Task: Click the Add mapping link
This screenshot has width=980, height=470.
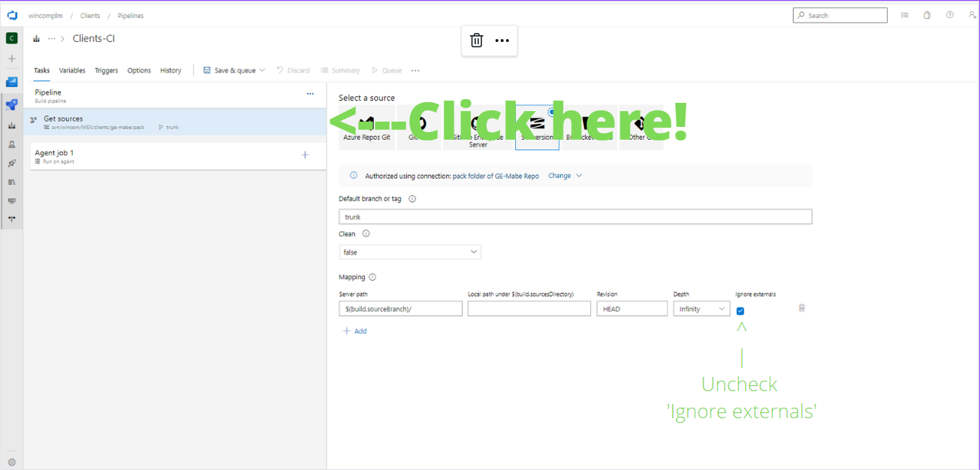Action: 355,331
